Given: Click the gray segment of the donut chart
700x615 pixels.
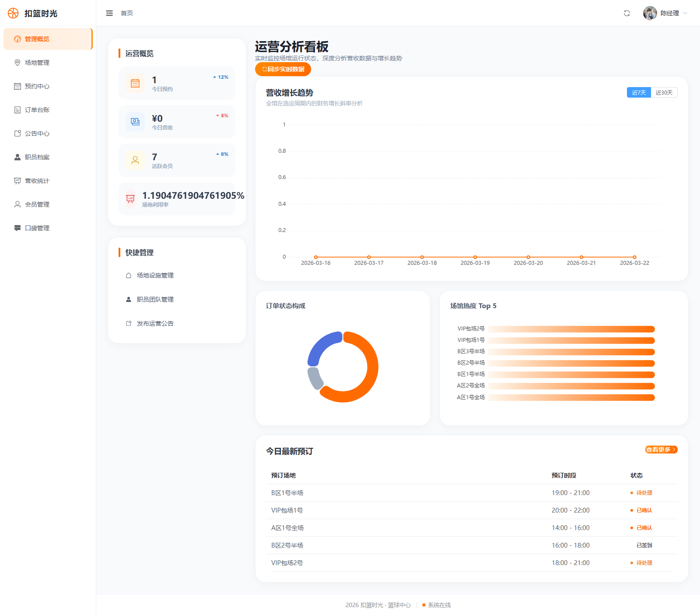Looking at the screenshot, I should (314, 378).
